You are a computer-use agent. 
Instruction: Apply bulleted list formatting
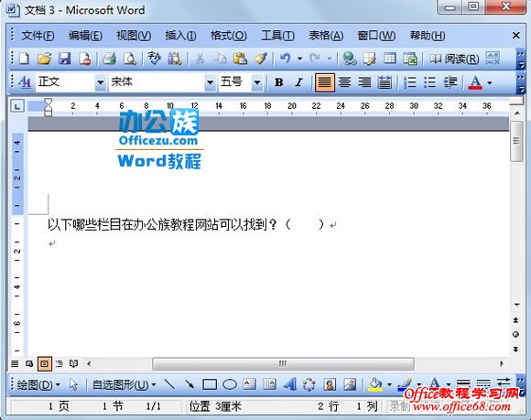[x=429, y=82]
